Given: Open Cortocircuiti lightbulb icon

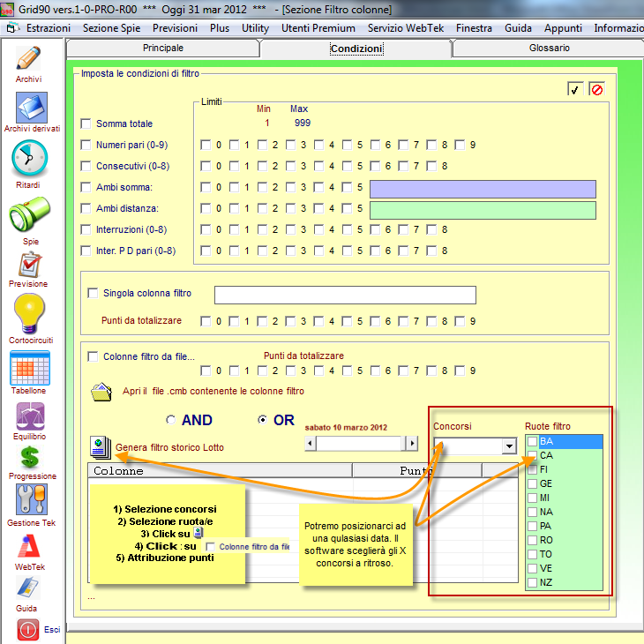Looking at the screenshot, I should point(29,313).
